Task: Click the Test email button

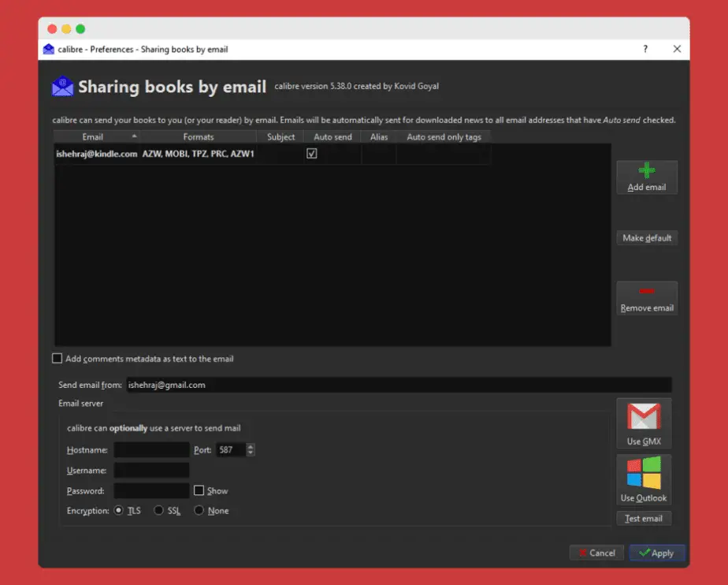Action: (x=644, y=519)
